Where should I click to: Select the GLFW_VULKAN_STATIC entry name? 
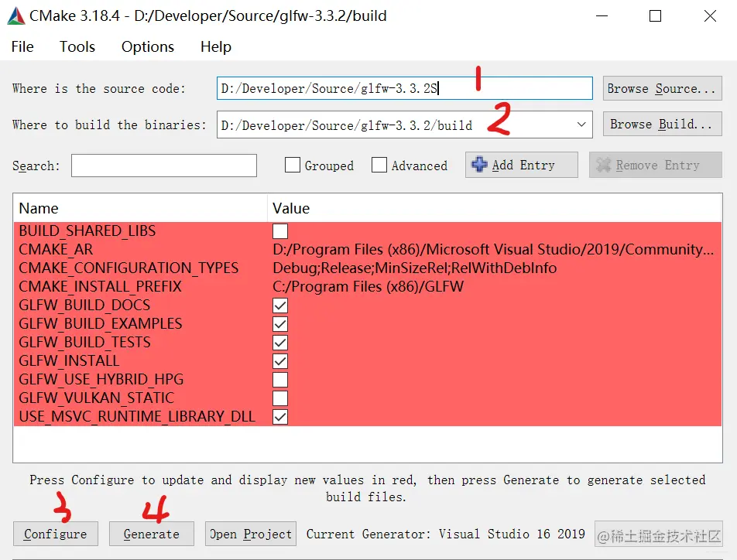click(x=96, y=398)
